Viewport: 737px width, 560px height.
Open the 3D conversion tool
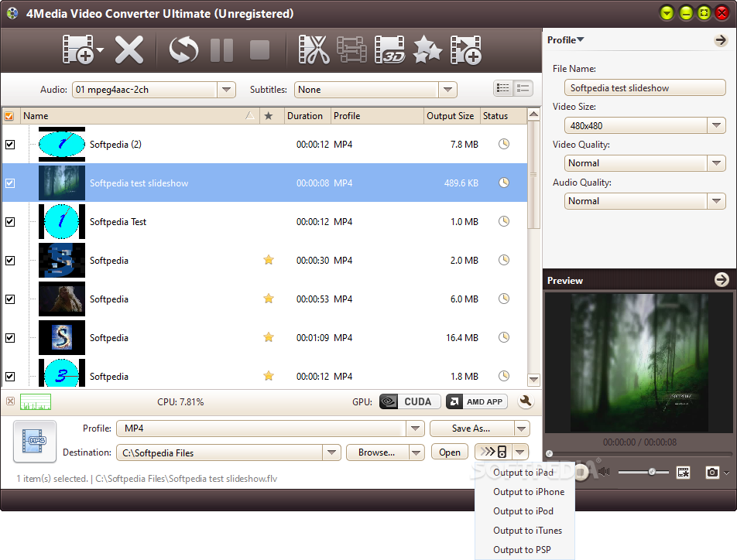(x=389, y=50)
